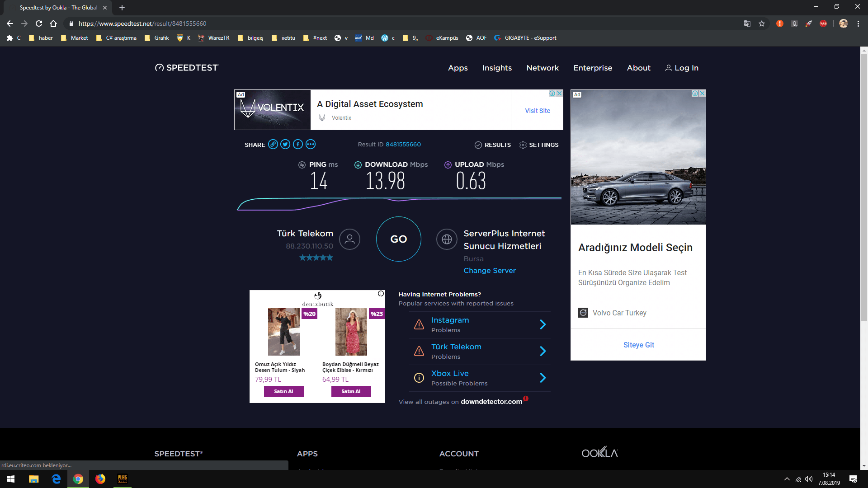The width and height of the screenshot is (868, 488).
Task: Open Firefox from the taskbar
Action: 100,479
